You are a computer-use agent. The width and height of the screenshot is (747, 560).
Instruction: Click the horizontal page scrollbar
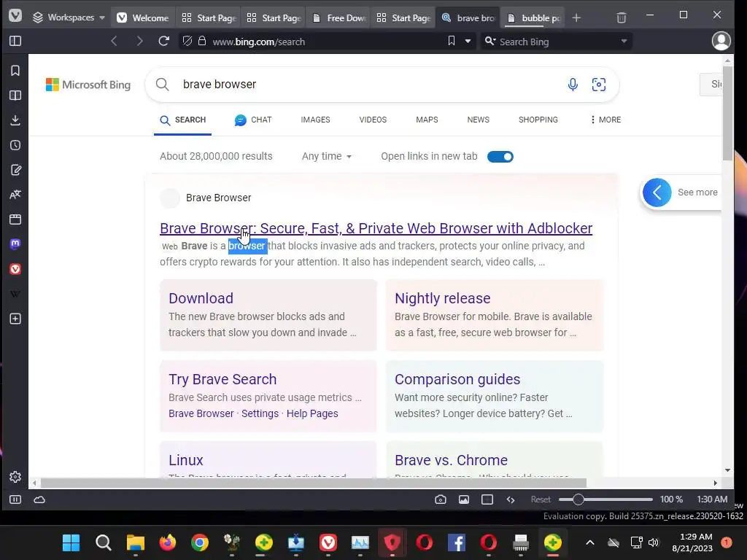point(313,483)
